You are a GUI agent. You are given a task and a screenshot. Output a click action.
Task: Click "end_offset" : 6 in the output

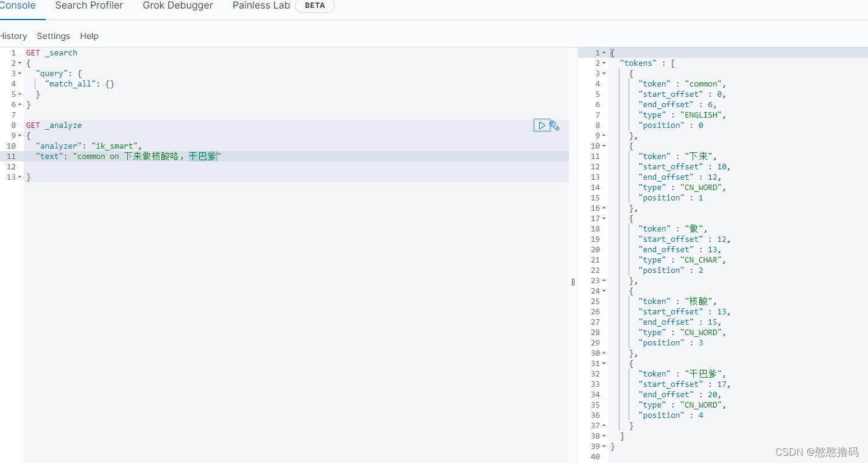(x=677, y=105)
